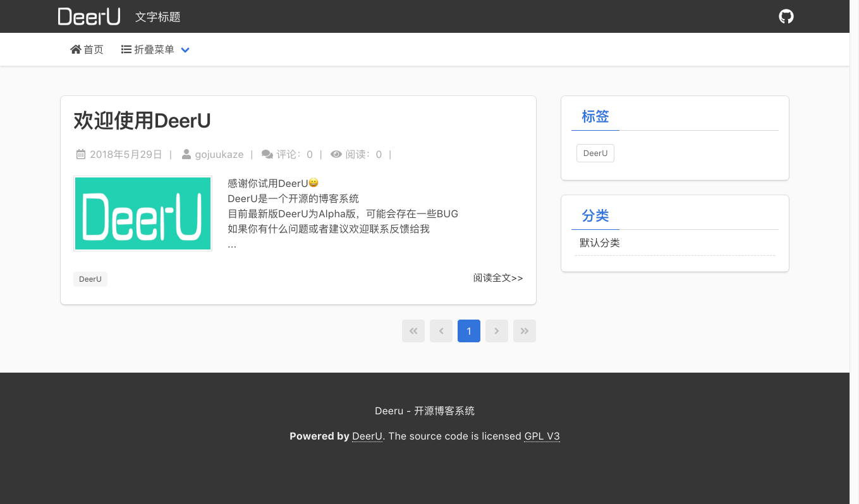Open DeerU link in footer
859x504 pixels.
(367, 436)
